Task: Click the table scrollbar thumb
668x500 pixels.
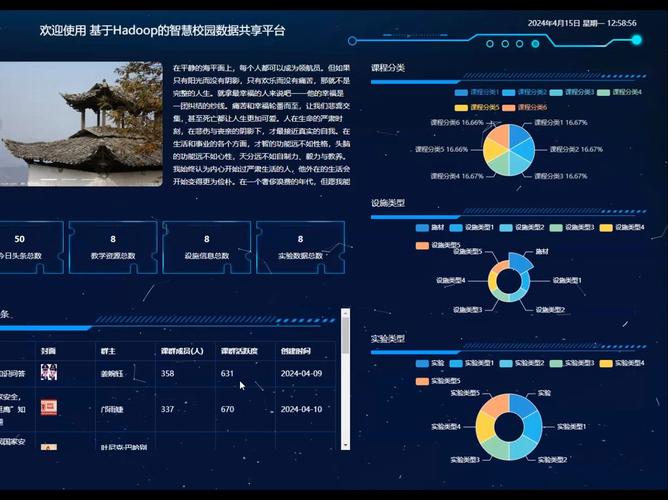Action: (346, 335)
